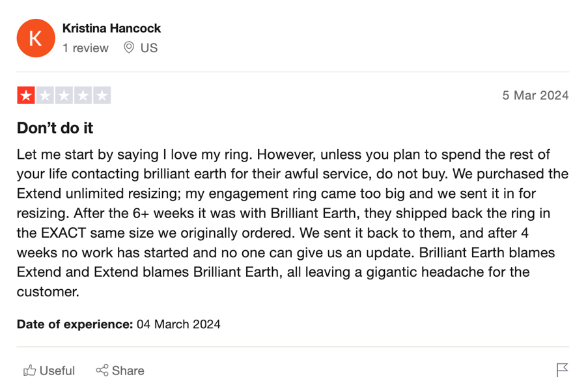Click the '04 March 2024' experience date
The height and width of the screenshot is (392, 586).
click(x=178, y=324)
